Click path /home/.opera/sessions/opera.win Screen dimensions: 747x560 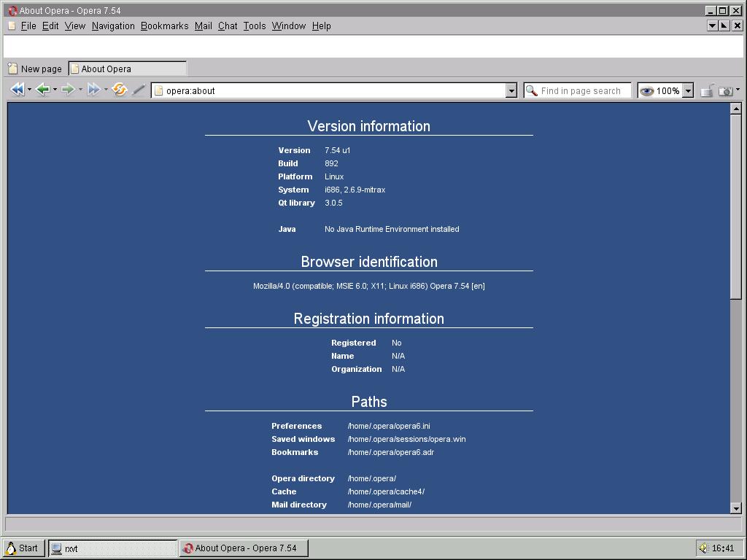pyautogui.click(x=406, y=439)
